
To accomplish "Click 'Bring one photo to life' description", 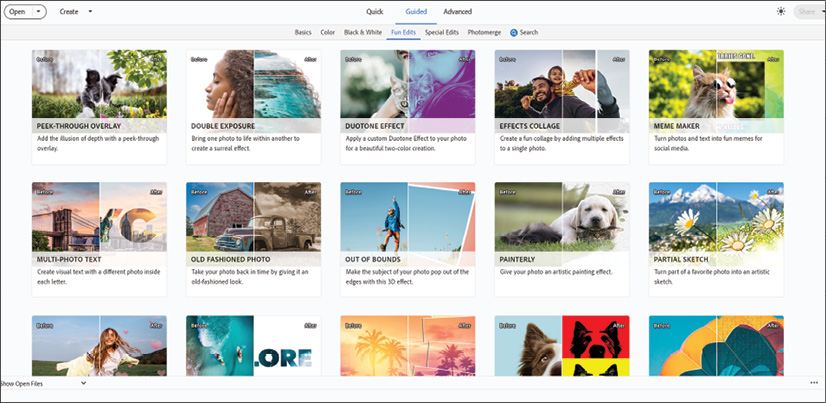I will point(245,143).
